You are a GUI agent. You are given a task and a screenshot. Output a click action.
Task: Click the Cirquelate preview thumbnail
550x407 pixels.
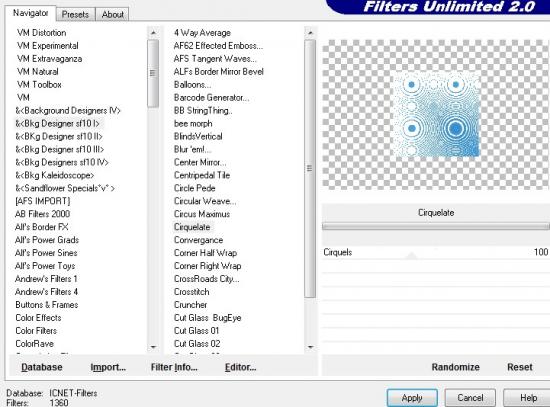click(436, 113)
